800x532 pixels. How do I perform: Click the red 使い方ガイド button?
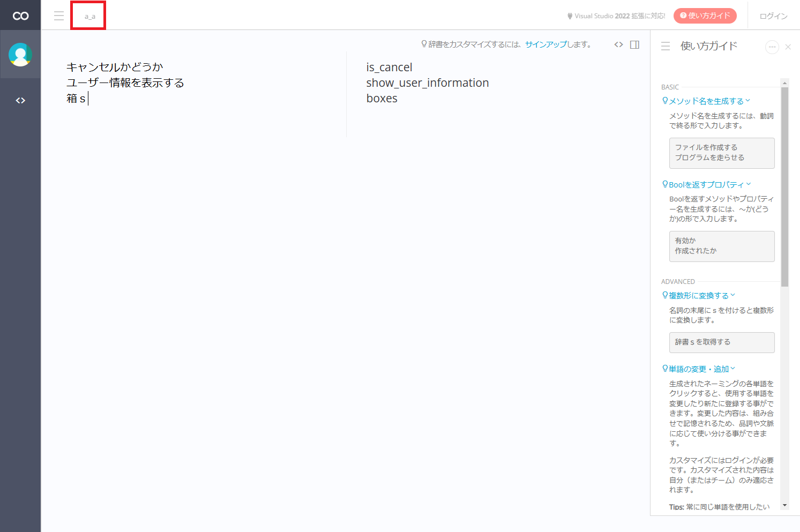point(705,16)
